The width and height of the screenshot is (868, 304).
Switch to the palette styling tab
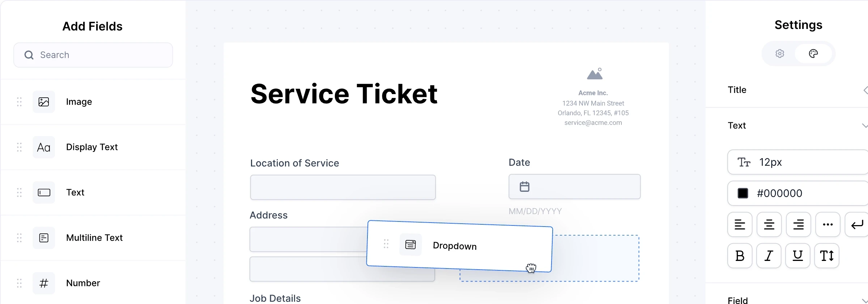(813, 53)
